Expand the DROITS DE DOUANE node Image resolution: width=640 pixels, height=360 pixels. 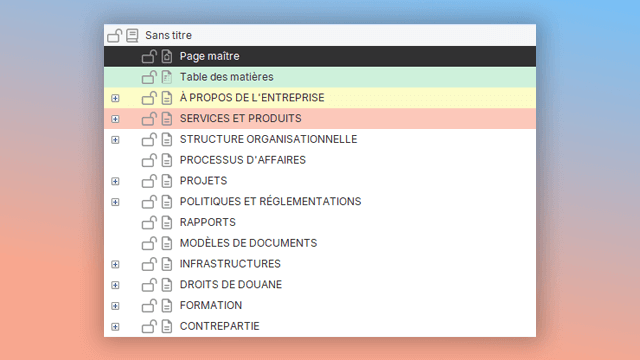point(116,285)
